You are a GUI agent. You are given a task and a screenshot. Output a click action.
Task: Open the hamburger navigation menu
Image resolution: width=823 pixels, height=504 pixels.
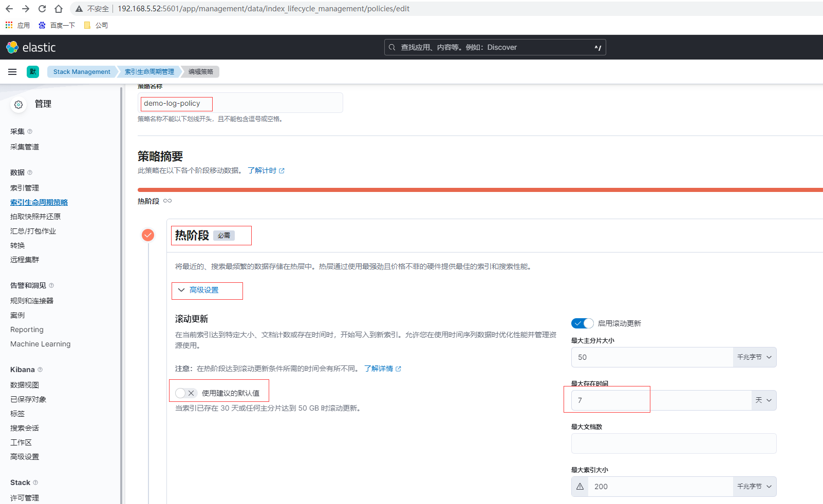click(12, 72)
